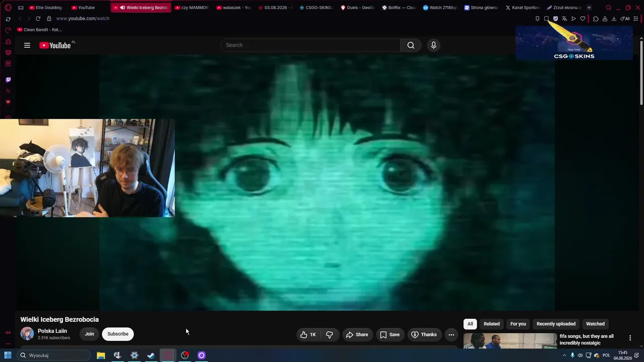Viewport: 644px width, 362px height.
Task: Switch to czy MAMMON tab
Action: click(192, 8)
